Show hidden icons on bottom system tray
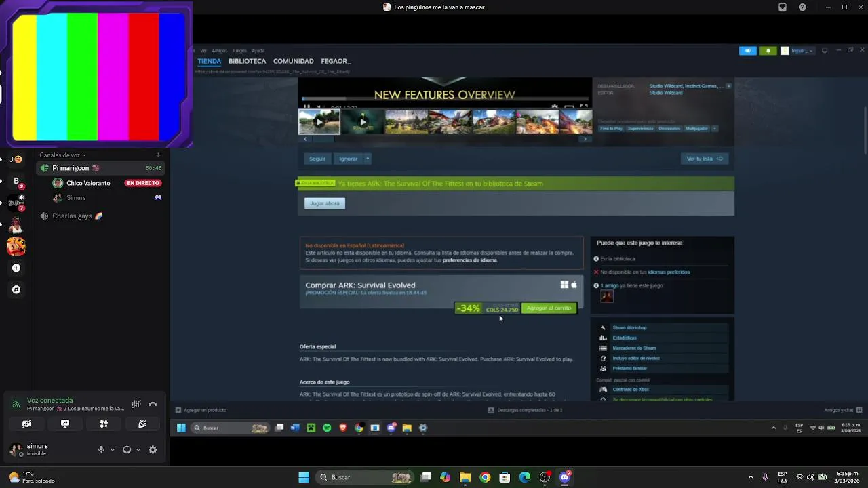868x488 pixels. click(x=750, y=477)
